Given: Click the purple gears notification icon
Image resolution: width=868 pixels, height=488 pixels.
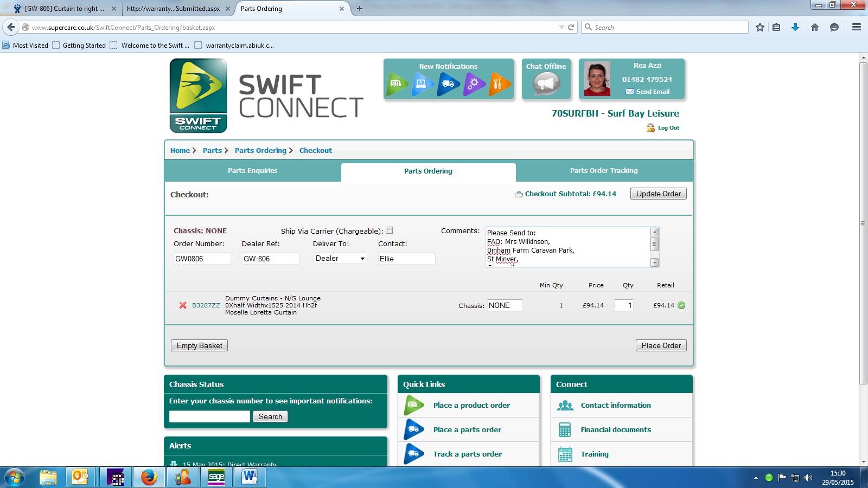Looking at the screenshot, I should [x=474, y=84].
